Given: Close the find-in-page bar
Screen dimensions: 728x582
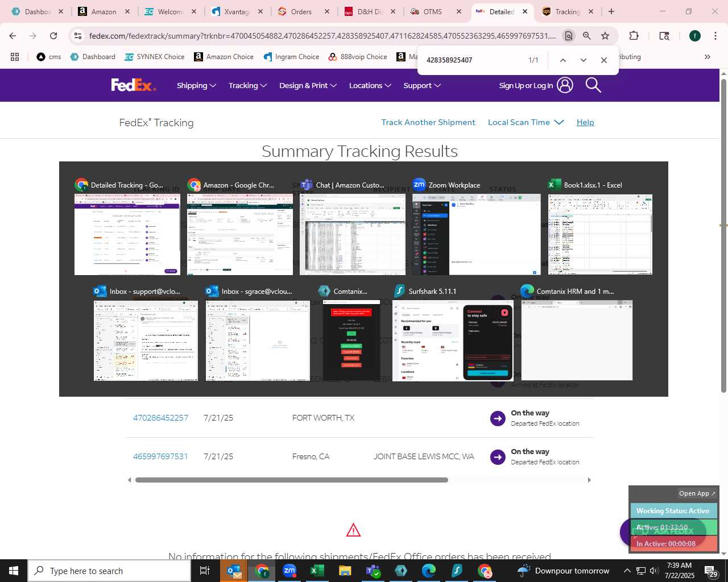Looking at the screenshot, I should [x=604, y=60].
